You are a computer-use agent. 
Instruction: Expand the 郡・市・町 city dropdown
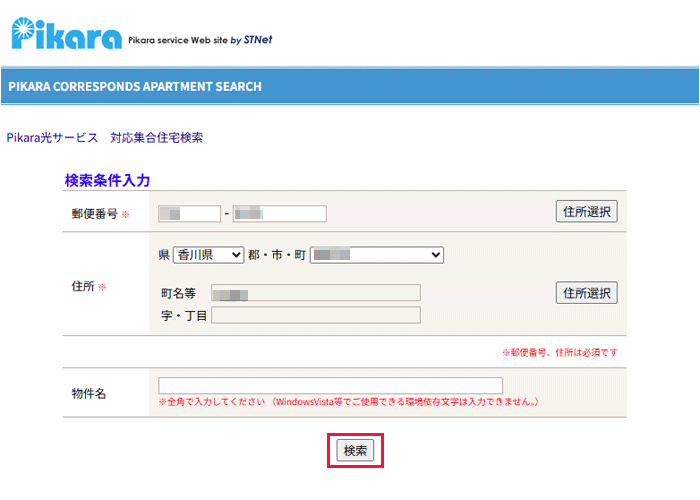click(376, 255)
